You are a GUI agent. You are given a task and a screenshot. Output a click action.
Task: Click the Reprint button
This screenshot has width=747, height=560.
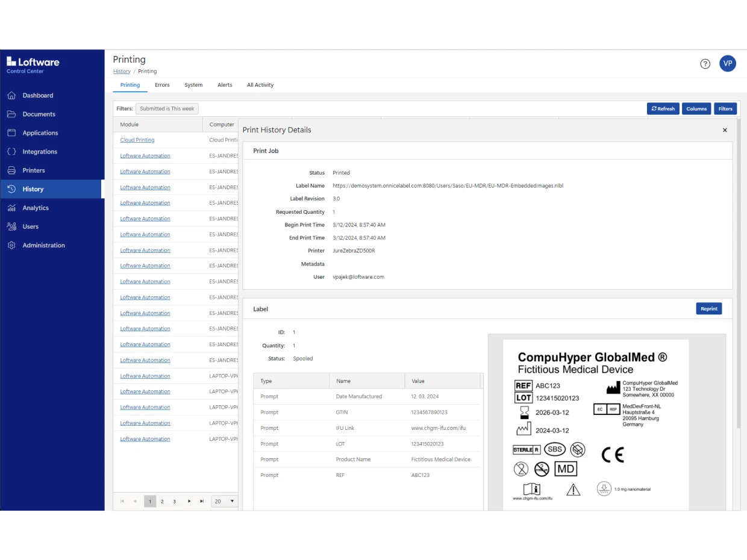[708, 308]
